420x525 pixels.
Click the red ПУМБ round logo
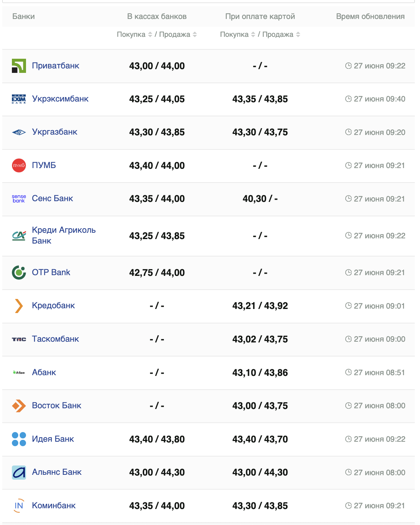tap(19, 165)
